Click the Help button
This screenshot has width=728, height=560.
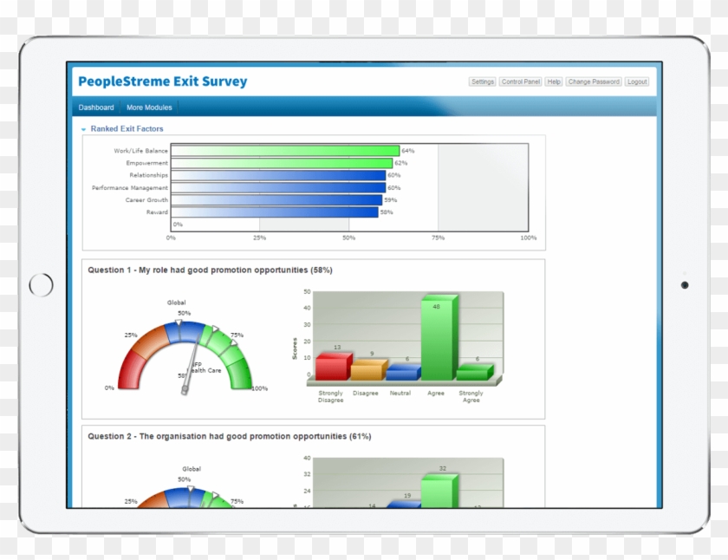pos(554,82)
